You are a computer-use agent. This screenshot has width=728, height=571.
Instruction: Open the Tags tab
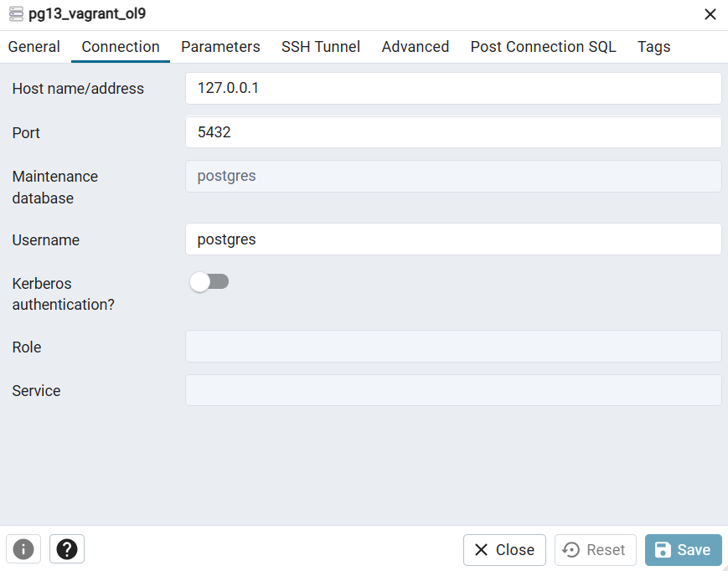[x=653, y=47]
